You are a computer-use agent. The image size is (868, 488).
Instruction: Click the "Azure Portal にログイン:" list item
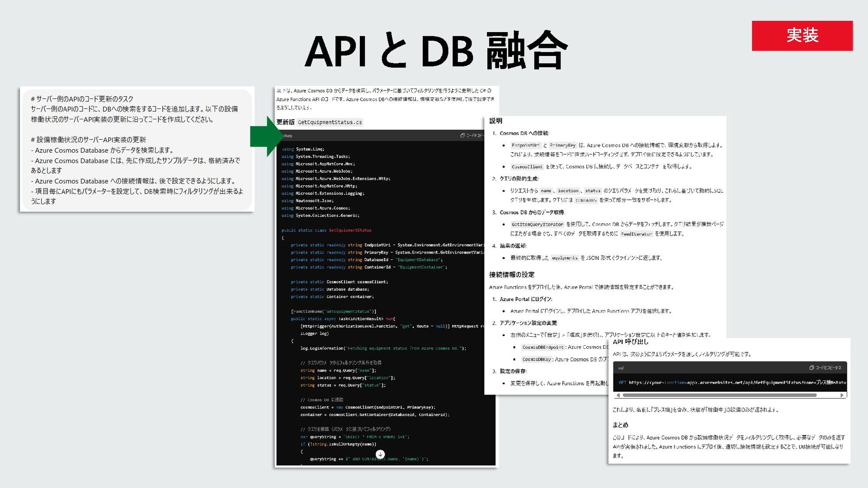pos(526,299)
